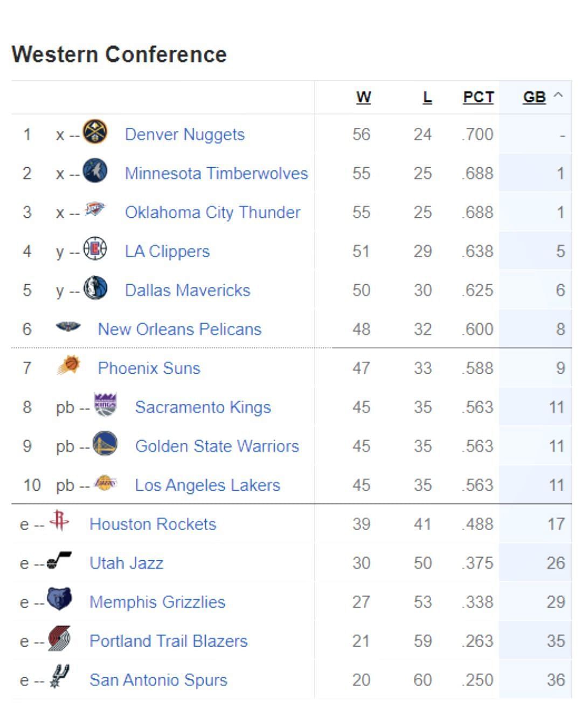Click the Oklahoma City Thunder logo

95,209
